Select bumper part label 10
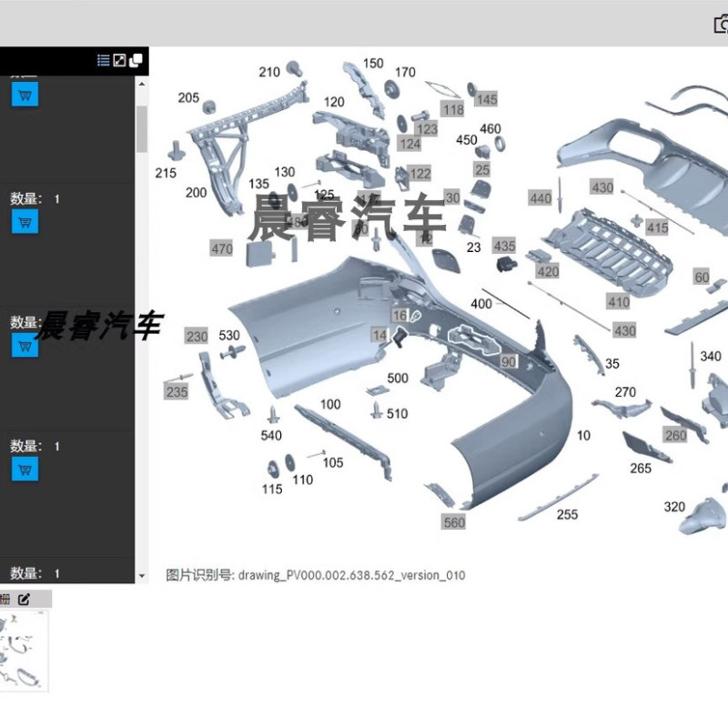 (583, 436)
